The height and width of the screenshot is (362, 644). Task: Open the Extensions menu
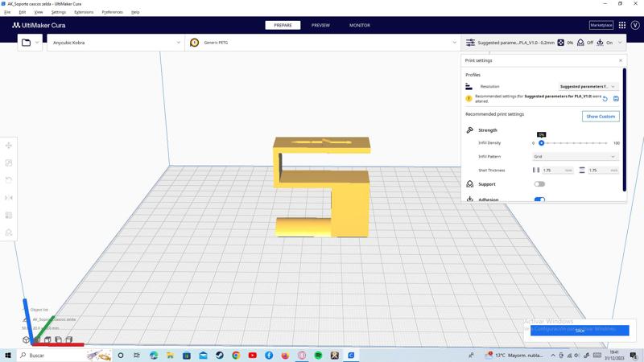84,12
